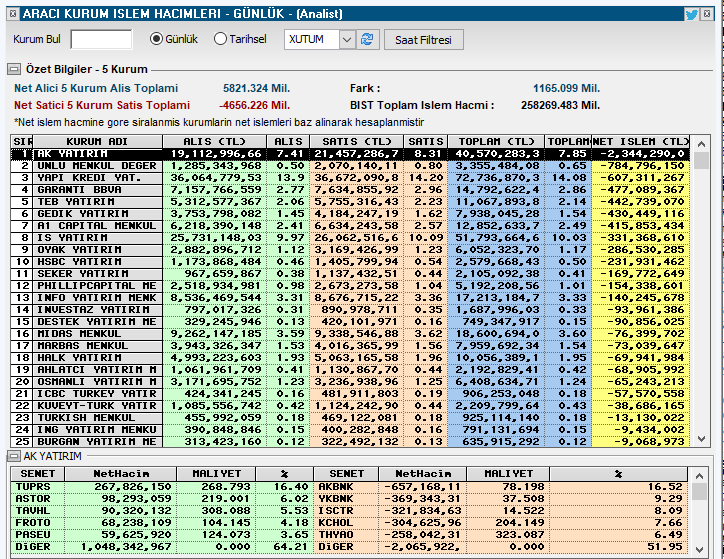Click the TAVHL stock row

pyautogui.click(x=162, y=511)
